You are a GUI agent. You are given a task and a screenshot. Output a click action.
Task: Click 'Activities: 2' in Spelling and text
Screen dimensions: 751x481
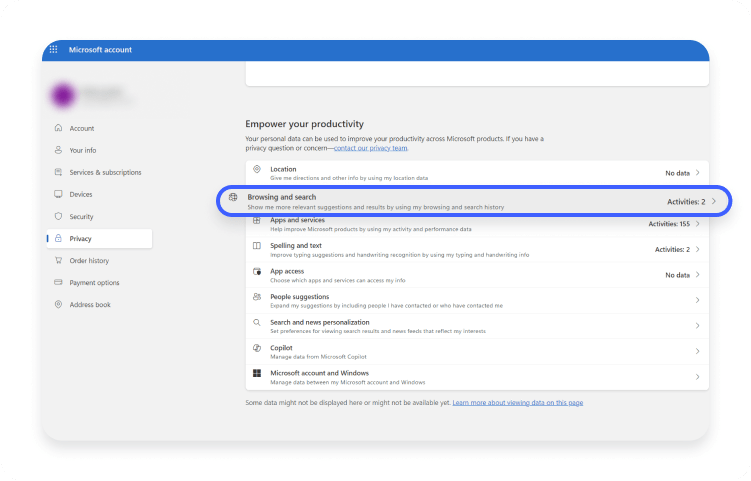672,249
